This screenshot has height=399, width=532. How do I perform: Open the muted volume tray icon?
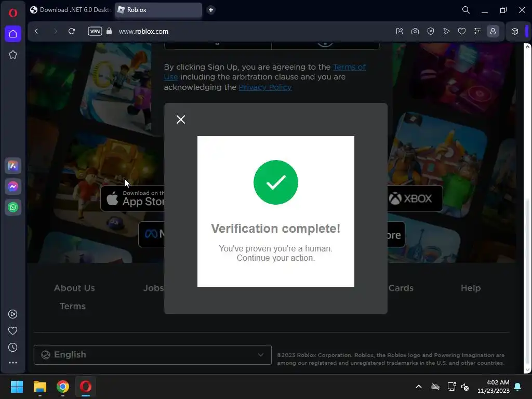pos(465,387)
